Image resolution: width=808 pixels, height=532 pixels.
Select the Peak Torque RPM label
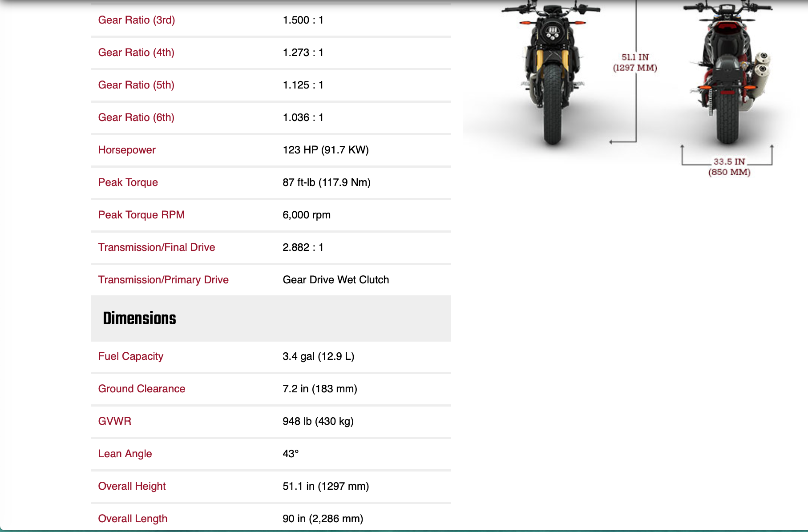(141, 215)
